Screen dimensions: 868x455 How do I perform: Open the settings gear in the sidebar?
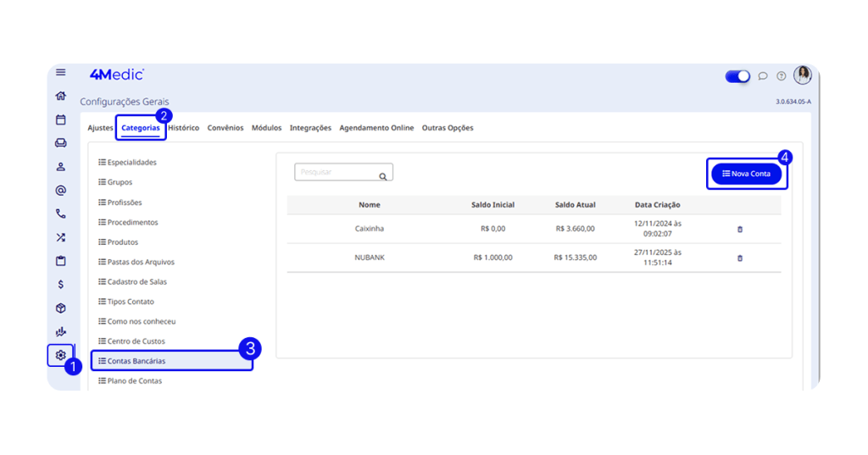coord(60,355)
